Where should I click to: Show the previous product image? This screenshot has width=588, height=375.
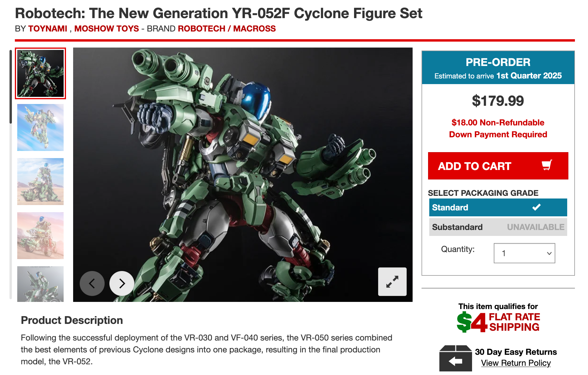pos(92,283)
